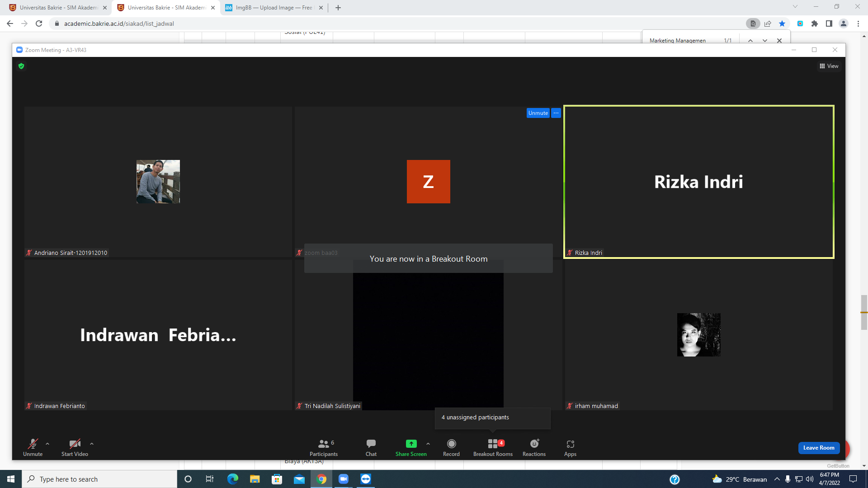Show hidden system tray icons

pyautogui.click(x=777, y=479)
